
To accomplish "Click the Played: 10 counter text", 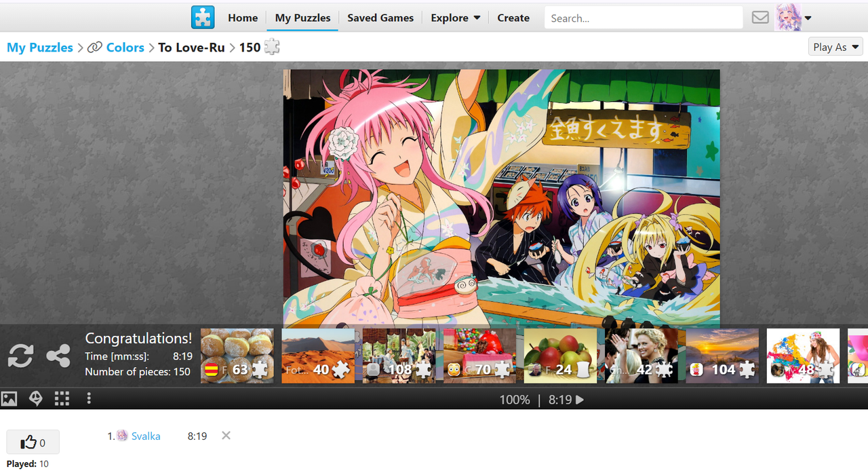I will 28,464.
